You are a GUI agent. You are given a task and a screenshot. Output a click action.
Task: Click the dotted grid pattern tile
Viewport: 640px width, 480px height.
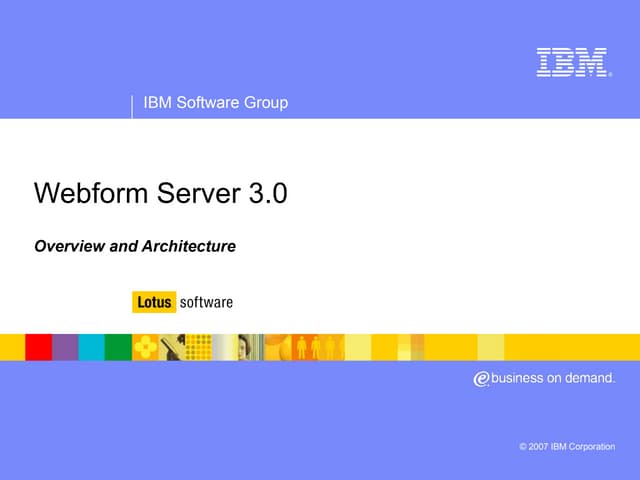click(x=199, y=347)
